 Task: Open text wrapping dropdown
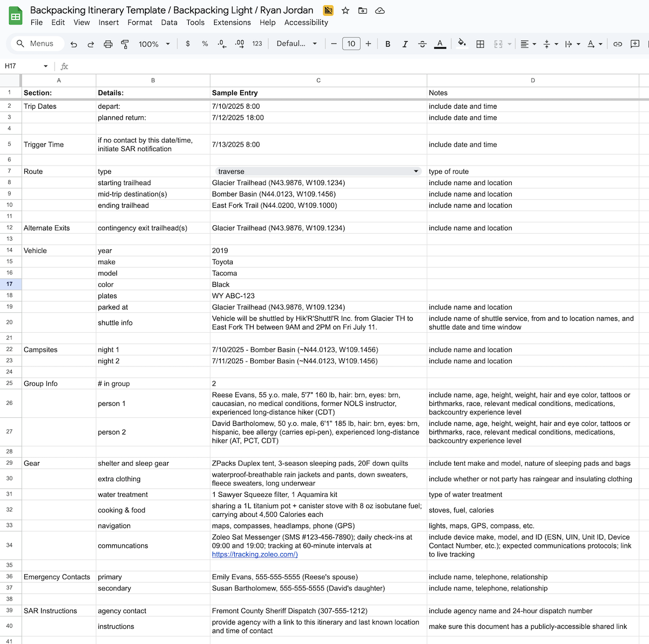(572, 44)
